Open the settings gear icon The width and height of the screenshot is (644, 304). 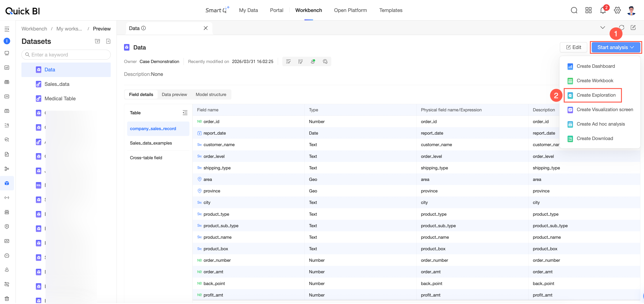pyautogui.click(x=617, y=10)
